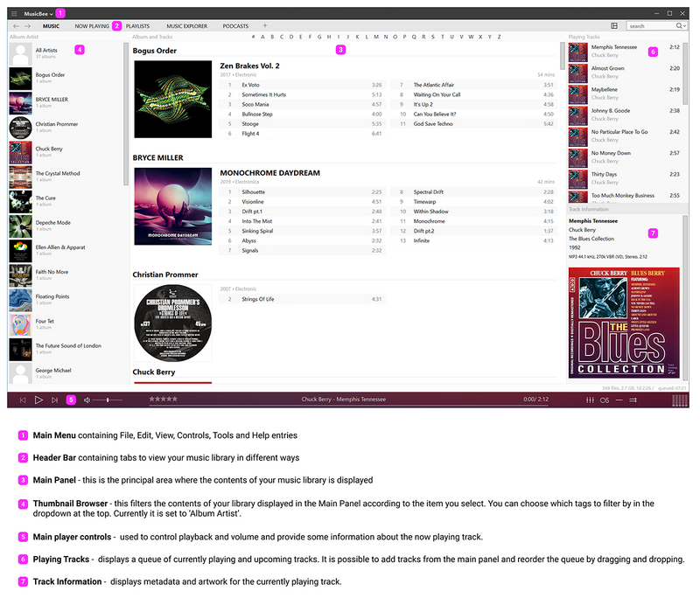The width and height of the screenshot is (700, 598).
Task: Select queued track "Almost Grown"
Action: pyautogui.click(x=625, y=73)
